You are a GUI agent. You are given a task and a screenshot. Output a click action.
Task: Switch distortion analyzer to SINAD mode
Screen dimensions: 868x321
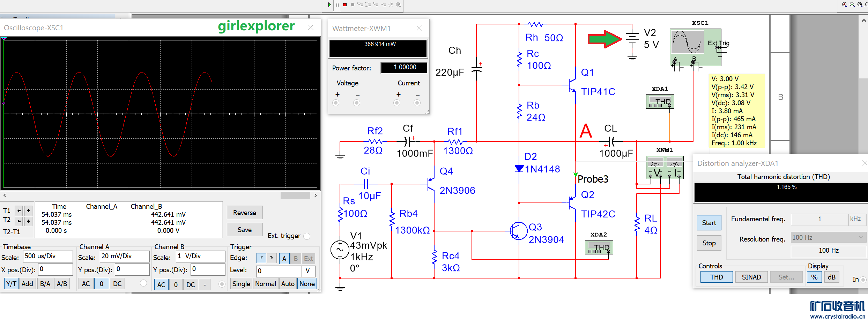tap(751, 277)
